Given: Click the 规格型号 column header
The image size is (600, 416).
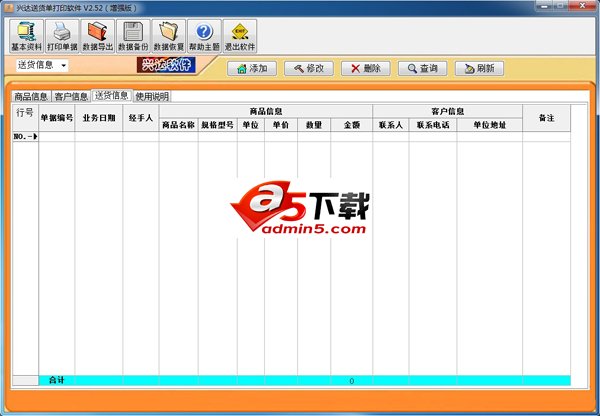Looking at the screenshot, I should pyautogui.click(x=218, y=125).
